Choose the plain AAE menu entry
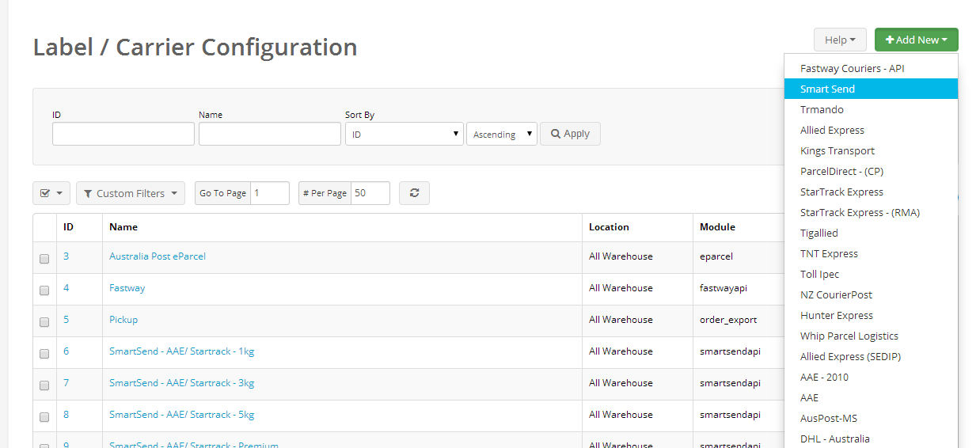 coord(871,398)
